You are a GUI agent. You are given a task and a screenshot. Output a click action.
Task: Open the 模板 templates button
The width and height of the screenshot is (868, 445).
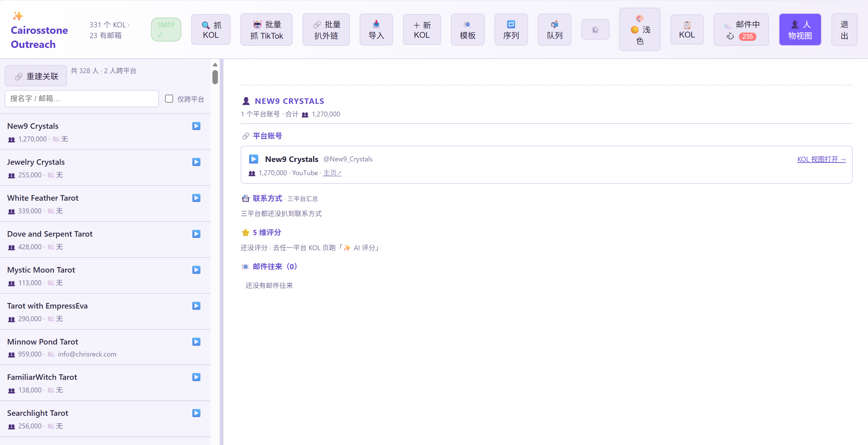(468, 30)
